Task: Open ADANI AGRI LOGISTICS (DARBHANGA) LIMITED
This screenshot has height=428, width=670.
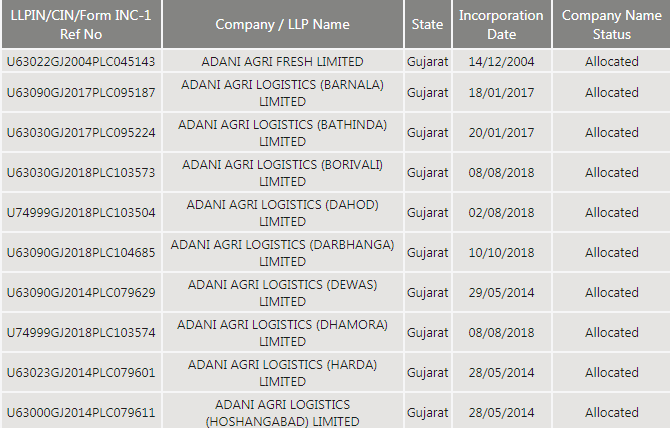Action: pos(282,253)
